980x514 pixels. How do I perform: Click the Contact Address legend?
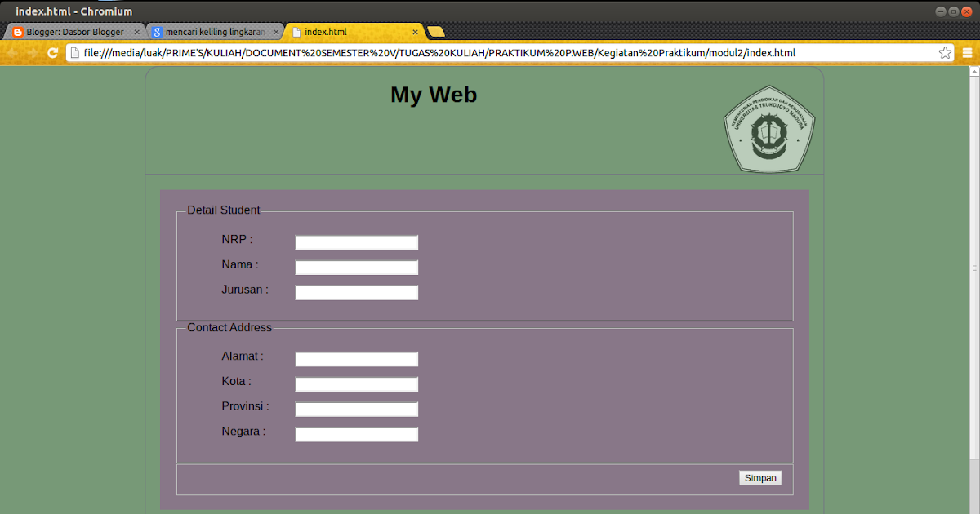[229, 328]
